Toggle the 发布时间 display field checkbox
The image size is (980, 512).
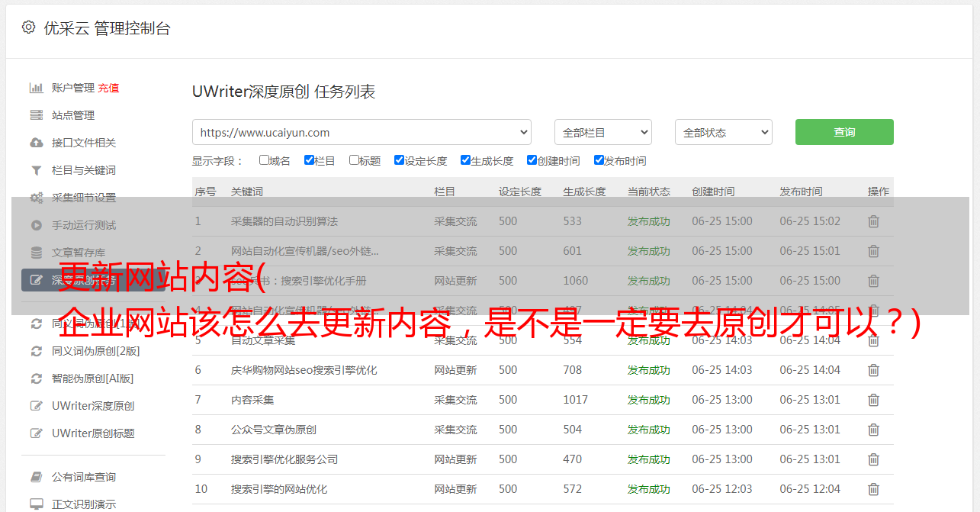(599, 160)
